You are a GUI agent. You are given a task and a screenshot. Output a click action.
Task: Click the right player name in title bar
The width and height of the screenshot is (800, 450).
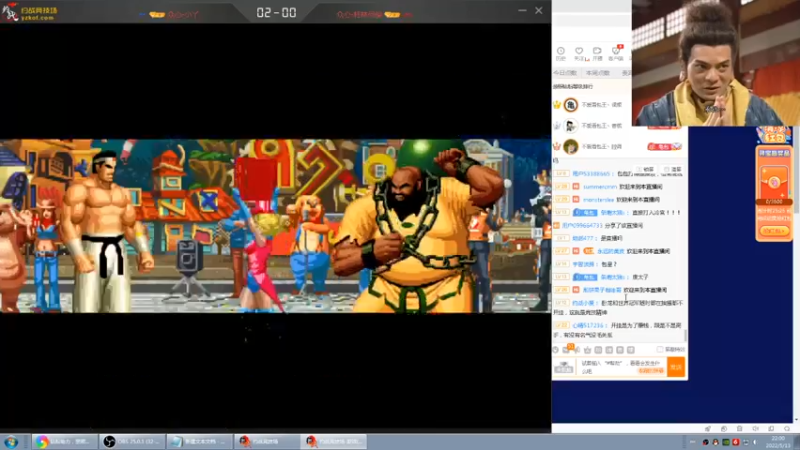[359, 14]
